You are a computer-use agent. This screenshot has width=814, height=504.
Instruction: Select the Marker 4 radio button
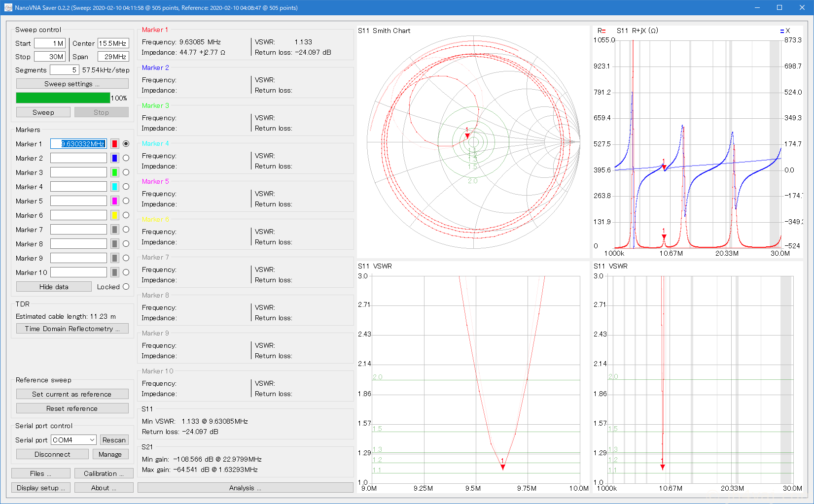point(126,187)
